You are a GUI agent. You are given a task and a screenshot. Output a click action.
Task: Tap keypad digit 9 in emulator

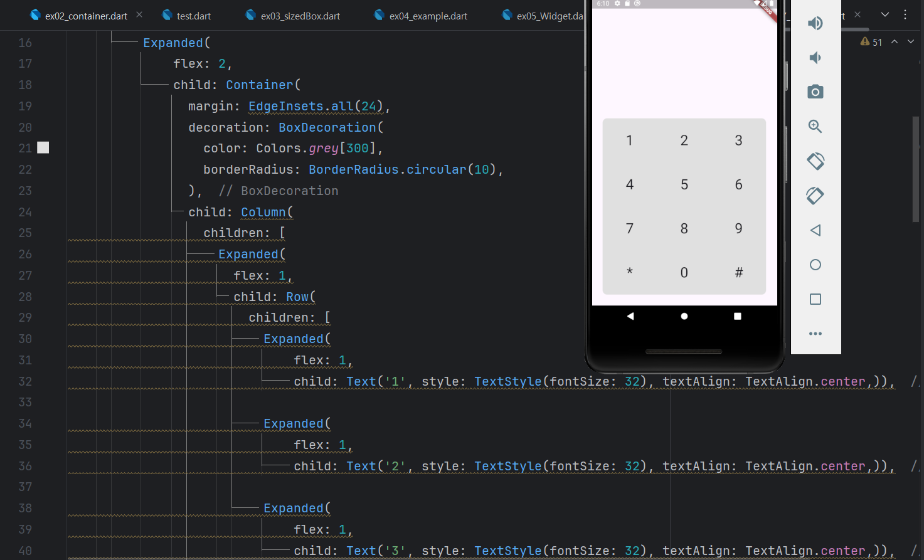739,228
